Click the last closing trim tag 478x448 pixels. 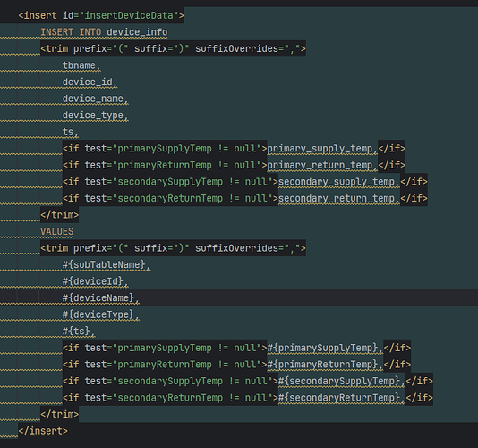59,415
